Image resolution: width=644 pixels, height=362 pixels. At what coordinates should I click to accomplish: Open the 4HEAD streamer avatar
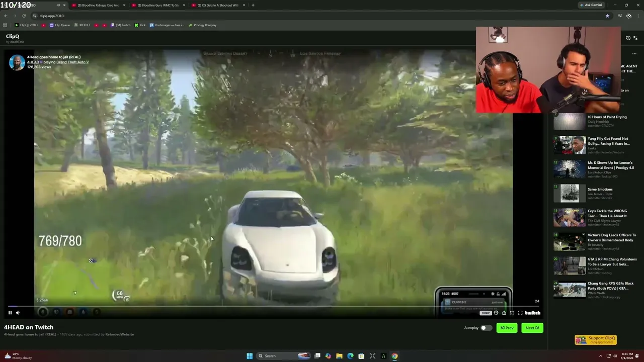pos(17,62)
